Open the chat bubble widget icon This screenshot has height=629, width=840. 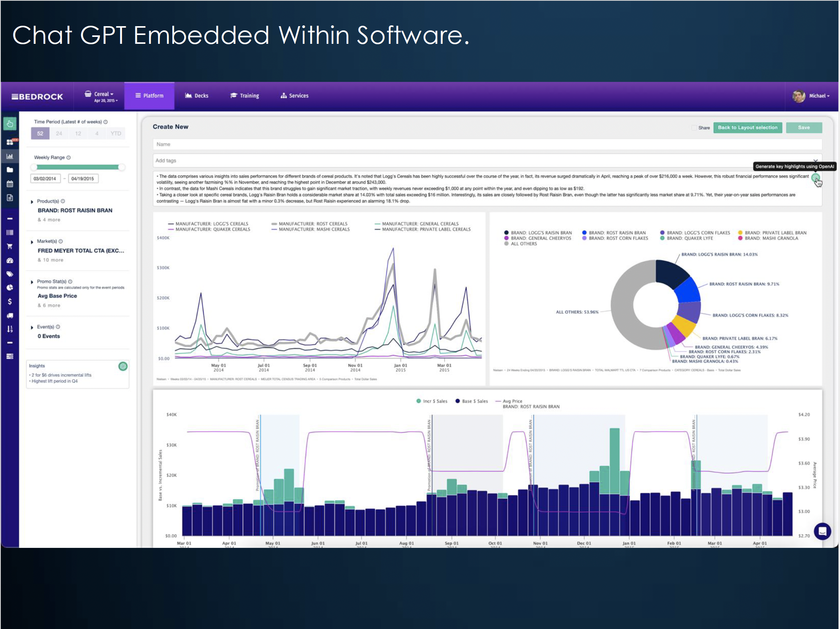[822, 531]
